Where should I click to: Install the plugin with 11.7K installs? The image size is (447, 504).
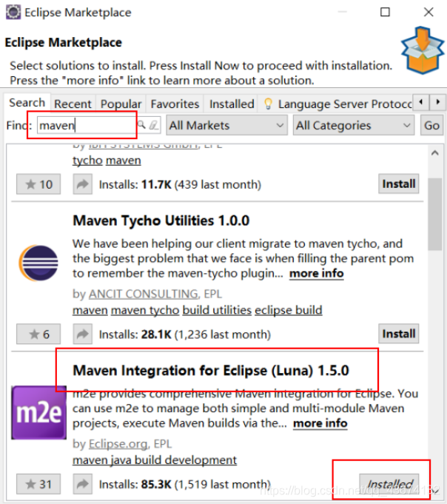398,184
